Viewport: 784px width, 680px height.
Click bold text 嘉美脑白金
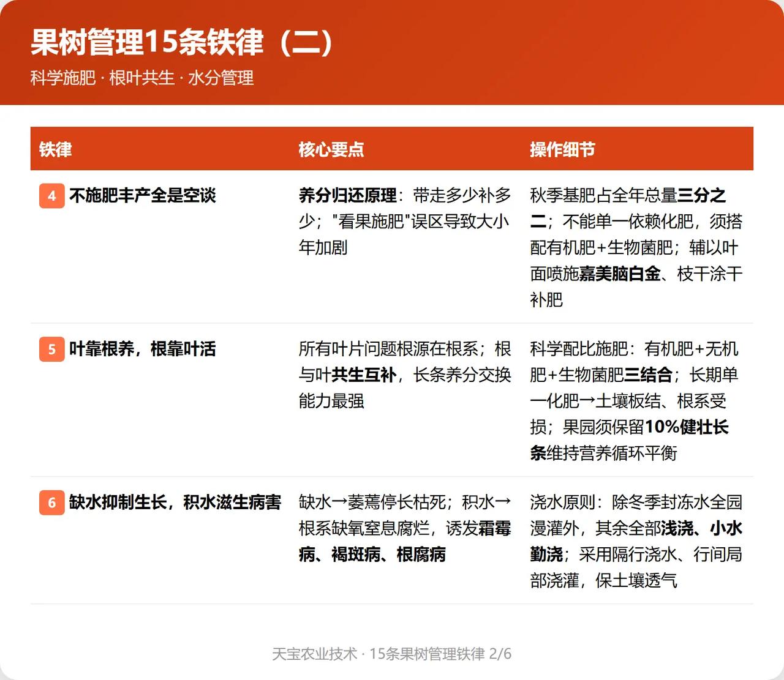coord(620,274)
